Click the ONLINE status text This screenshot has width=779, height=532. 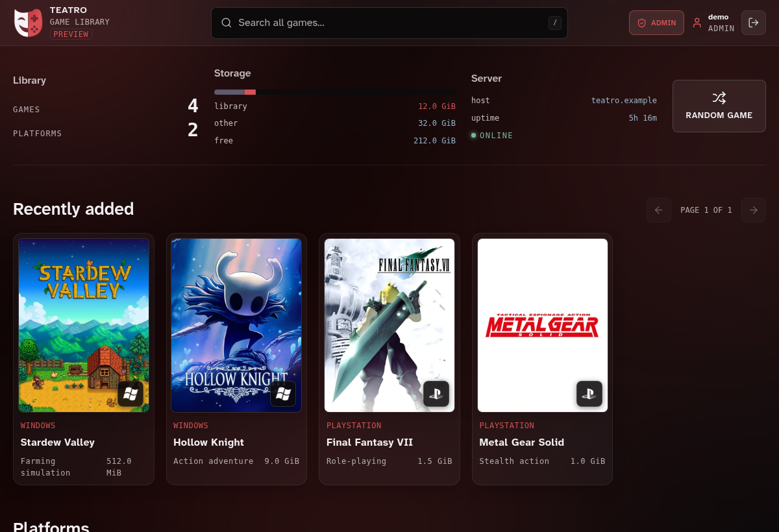click(497, 136)
